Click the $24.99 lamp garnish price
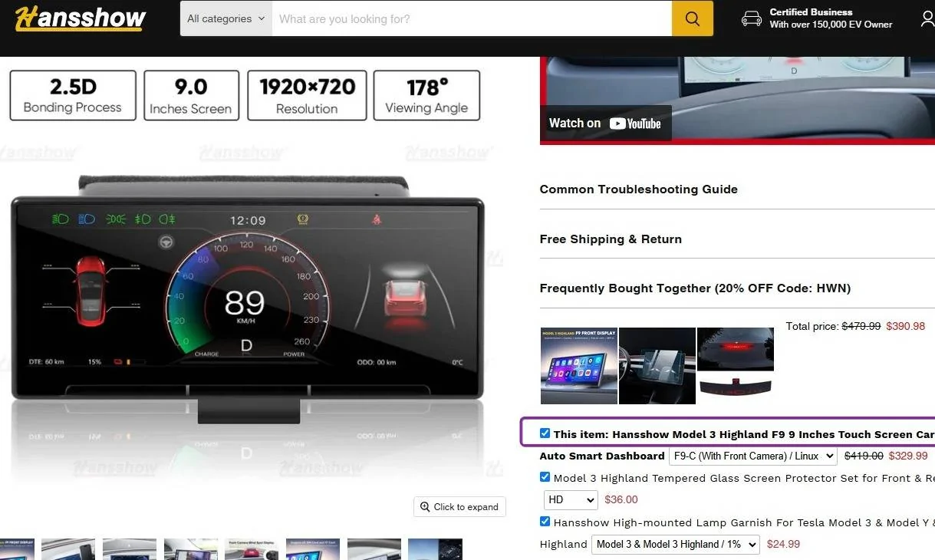The width and height of the screenshot is (935, 560). coord(783,544)
